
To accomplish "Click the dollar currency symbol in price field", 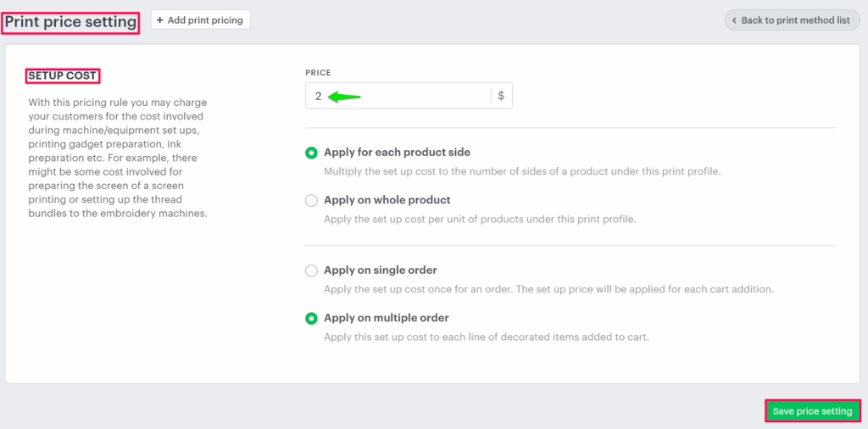I will coord(501,96).
